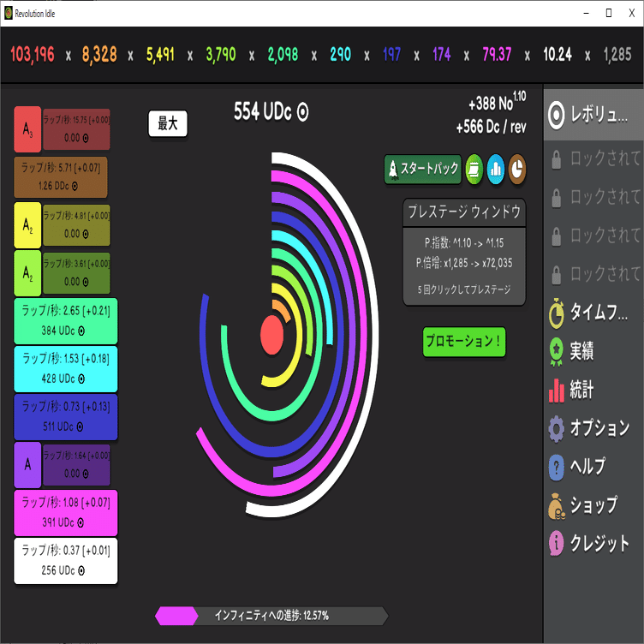Click the rocket icon on スタートパック
The width and height of the screenshot is (644, 644).
click(393, 169)
